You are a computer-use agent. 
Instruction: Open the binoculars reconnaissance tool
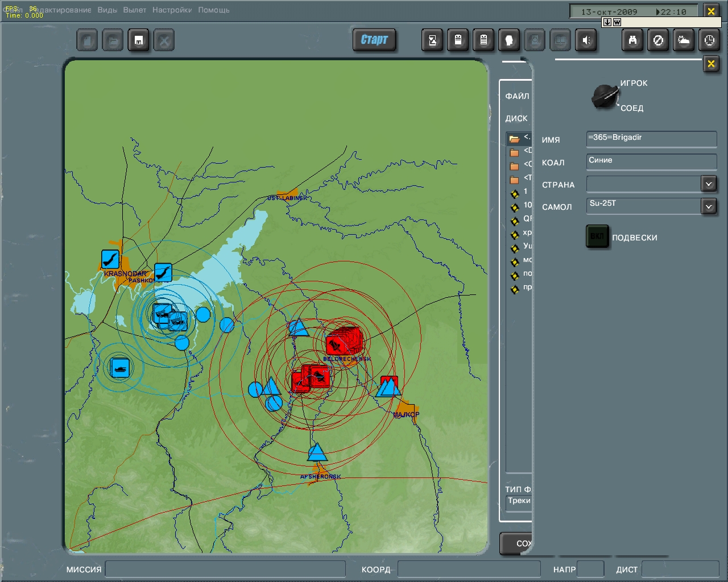[x=632, y=40]
